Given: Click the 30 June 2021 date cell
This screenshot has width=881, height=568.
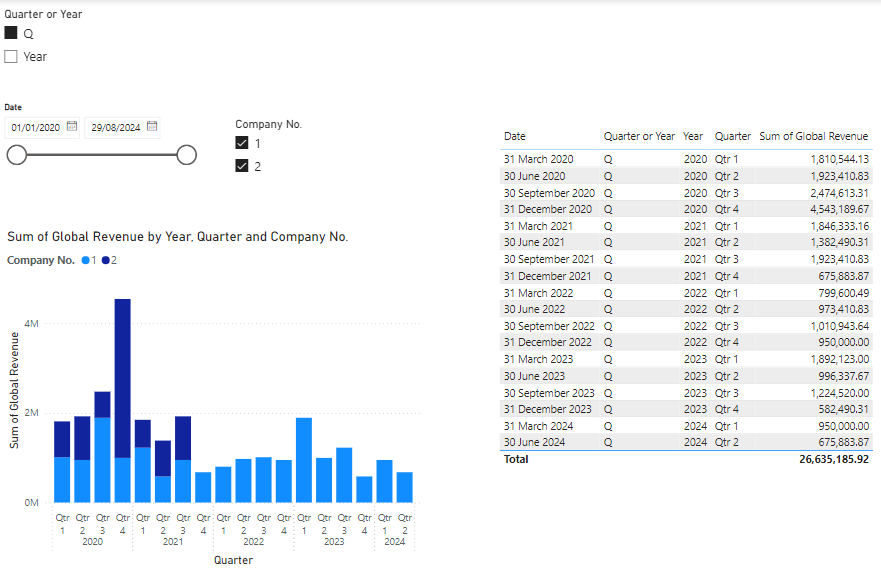Looking at the screenshot, I should coord(534,242).
